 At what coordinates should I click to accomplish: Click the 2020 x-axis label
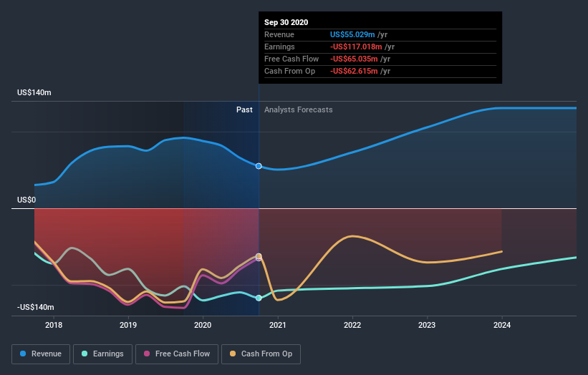tap(203, 325)
